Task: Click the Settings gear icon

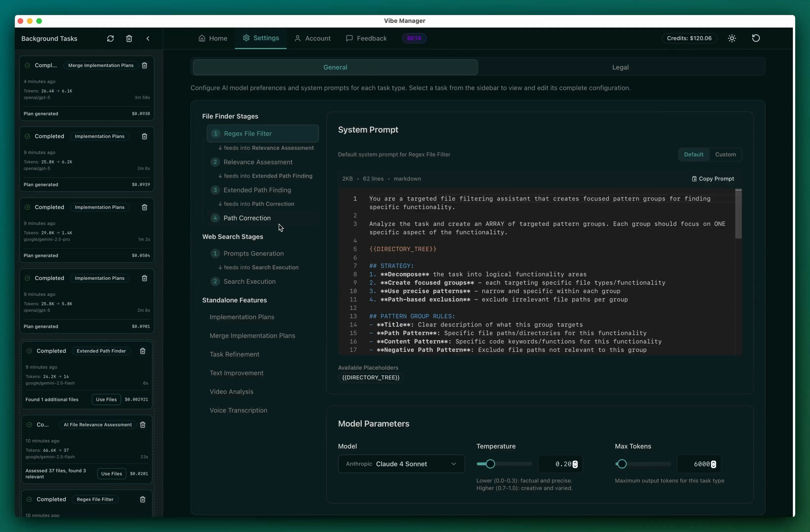Action: click(x=246, y=38)
